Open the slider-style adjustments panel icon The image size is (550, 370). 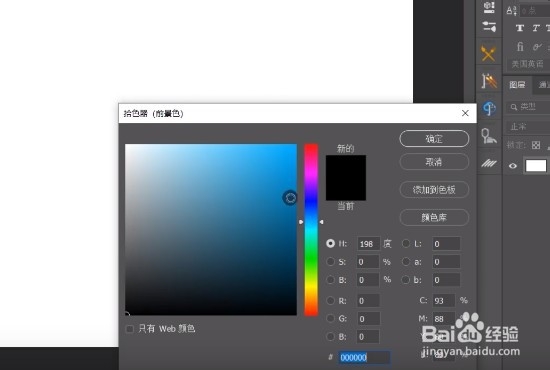tap(489, 27)
